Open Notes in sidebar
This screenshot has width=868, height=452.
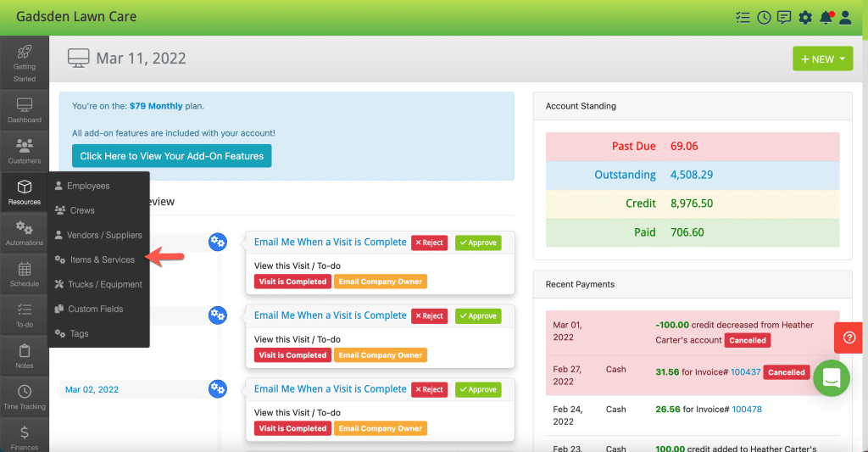[x=25, y=355]
